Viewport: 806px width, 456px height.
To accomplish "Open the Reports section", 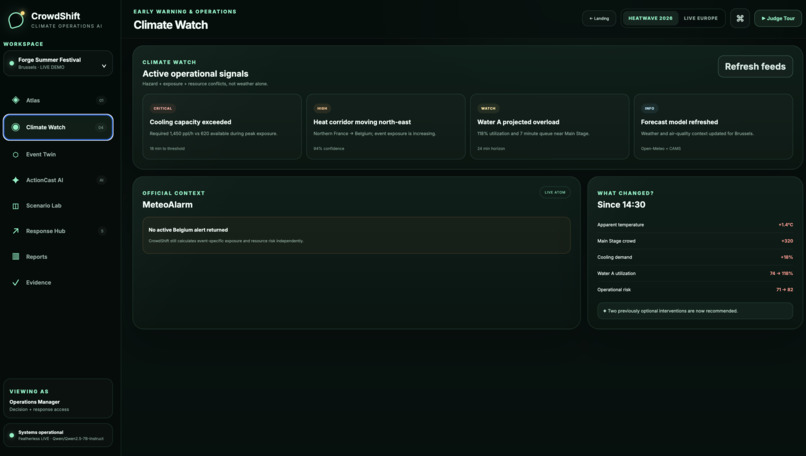I will pos(58,257).
